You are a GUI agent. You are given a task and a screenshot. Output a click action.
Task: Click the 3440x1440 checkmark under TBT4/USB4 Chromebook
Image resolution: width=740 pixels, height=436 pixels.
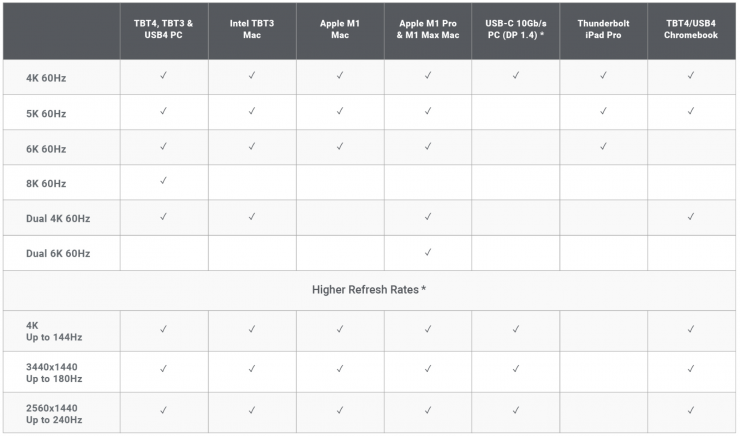(x=691, y=368)
